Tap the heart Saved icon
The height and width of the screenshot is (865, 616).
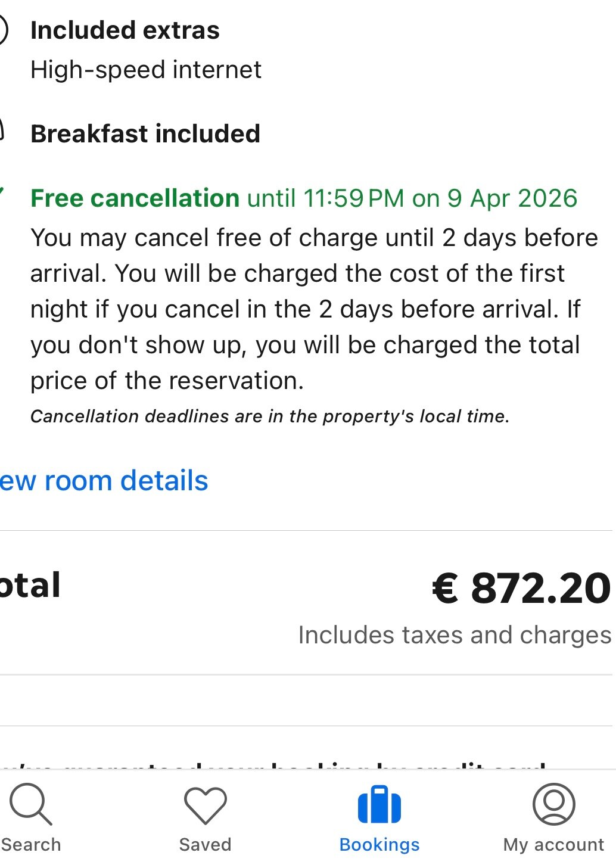pos(205,805)
